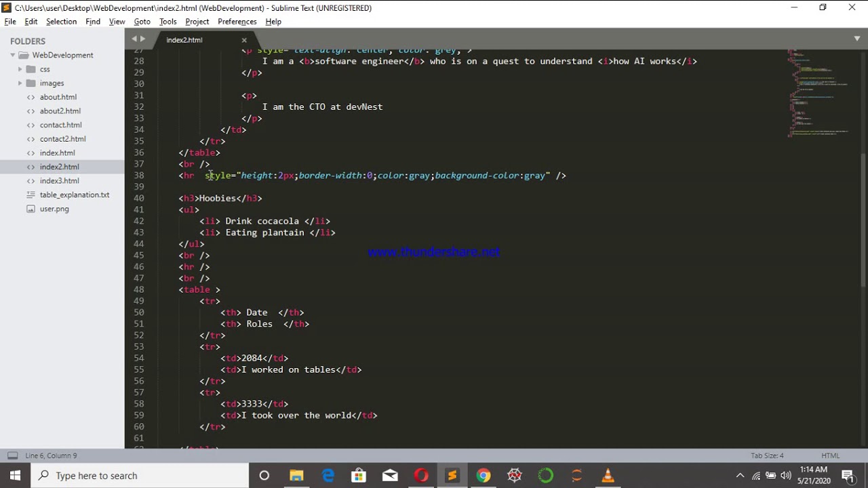Click the vertical editor scrollbar

[863, 220]
